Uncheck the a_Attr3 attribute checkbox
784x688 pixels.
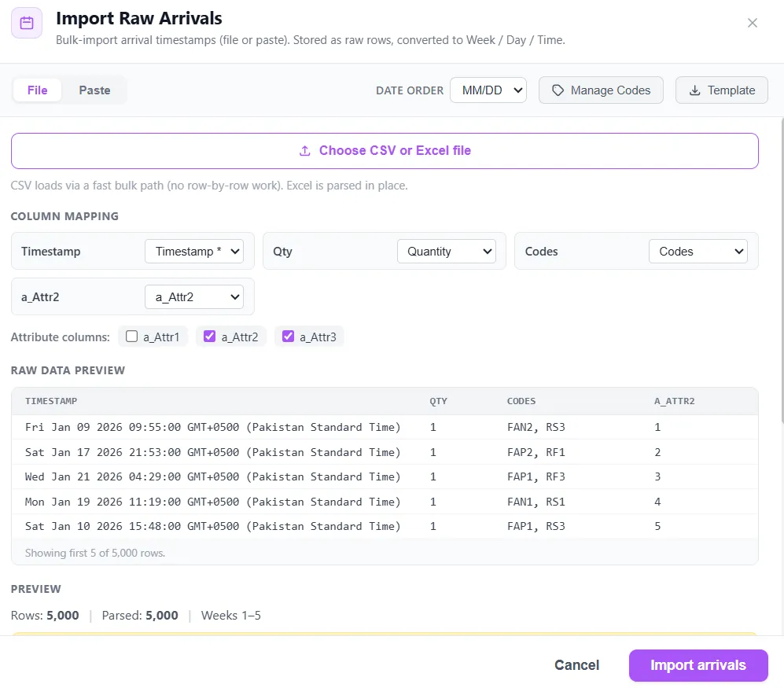tap(288, 337)
